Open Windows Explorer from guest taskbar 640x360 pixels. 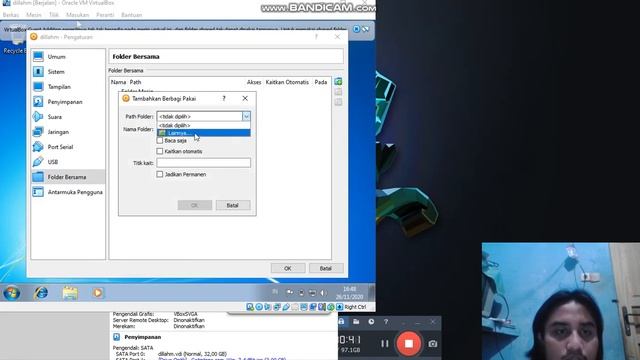(70, 293)
